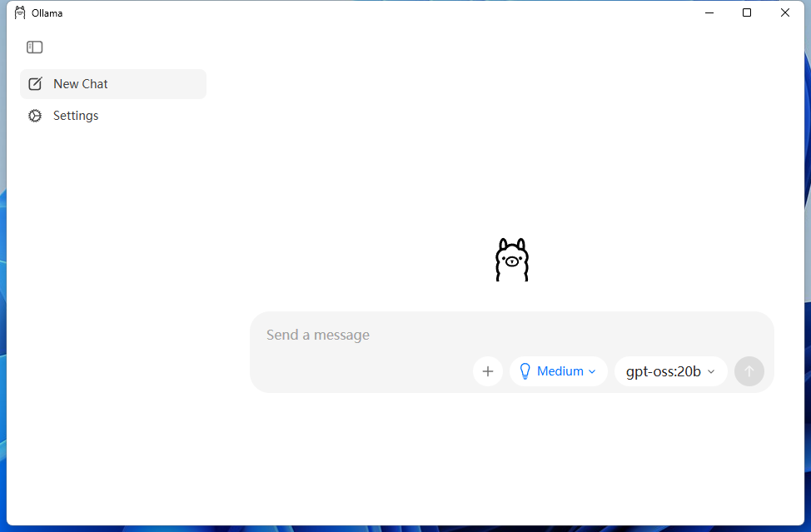811x532 pixels.
Task: Open the gpt-oss:20b model selector dropdown
Action: click(x=670, y=371)
